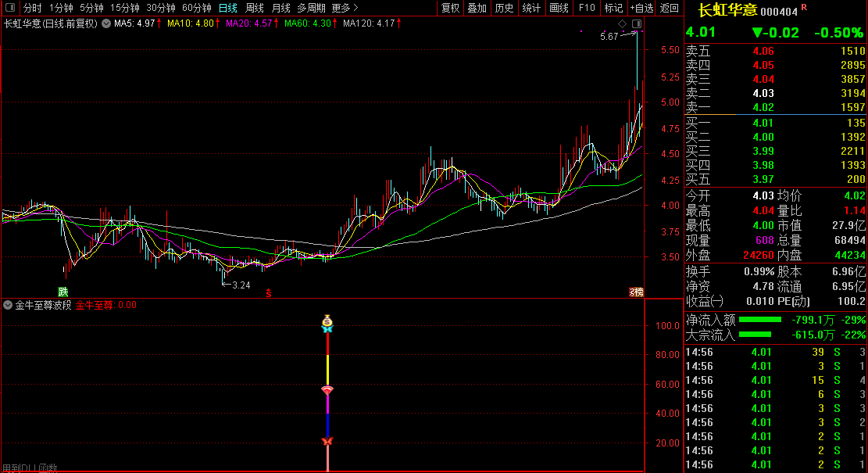Viewport: 868px width, 473px height.
Task: Switch to 周线 weekly chart
Action: tap(255, 8)
